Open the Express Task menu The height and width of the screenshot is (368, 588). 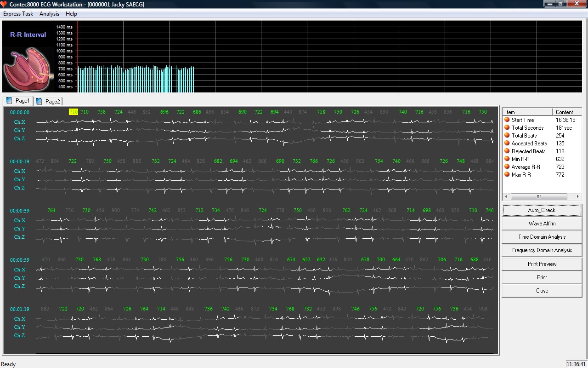tap(18, 14)
